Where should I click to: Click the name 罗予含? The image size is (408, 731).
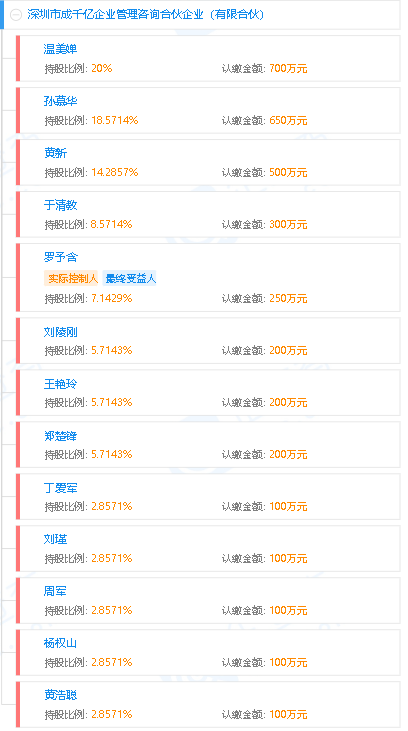60,257
